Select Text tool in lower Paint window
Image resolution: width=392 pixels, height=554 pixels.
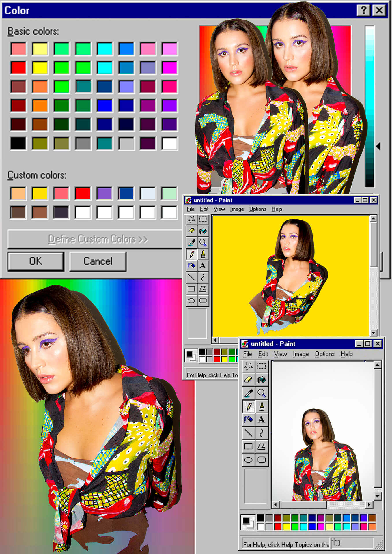262,420
